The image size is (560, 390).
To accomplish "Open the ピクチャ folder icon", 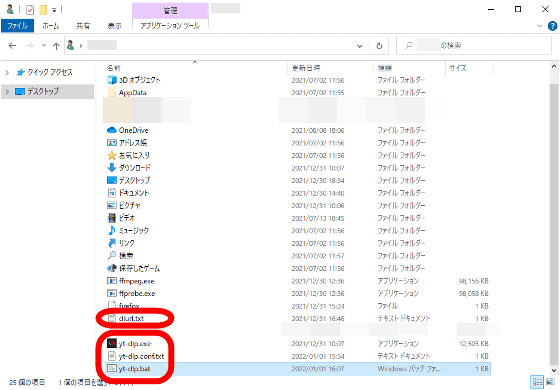I will pyautogui.click(x=112, y=205).
